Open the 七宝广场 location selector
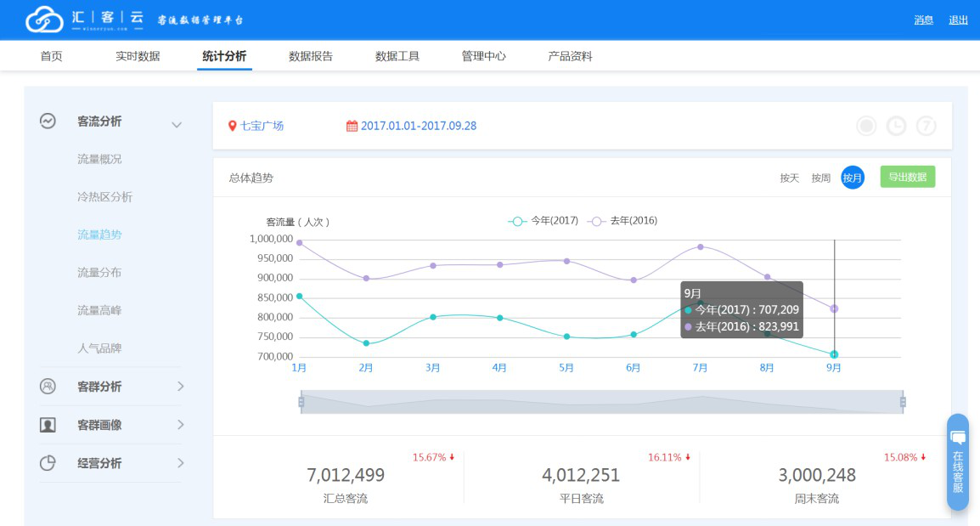 pyautogui.click(x=256, y=126)
